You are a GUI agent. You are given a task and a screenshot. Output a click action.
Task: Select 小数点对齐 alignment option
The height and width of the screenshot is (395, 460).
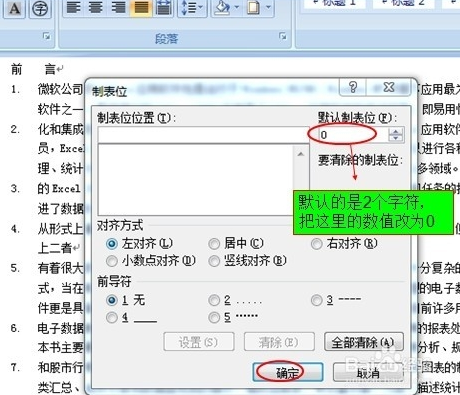click(x=151, y=261)
